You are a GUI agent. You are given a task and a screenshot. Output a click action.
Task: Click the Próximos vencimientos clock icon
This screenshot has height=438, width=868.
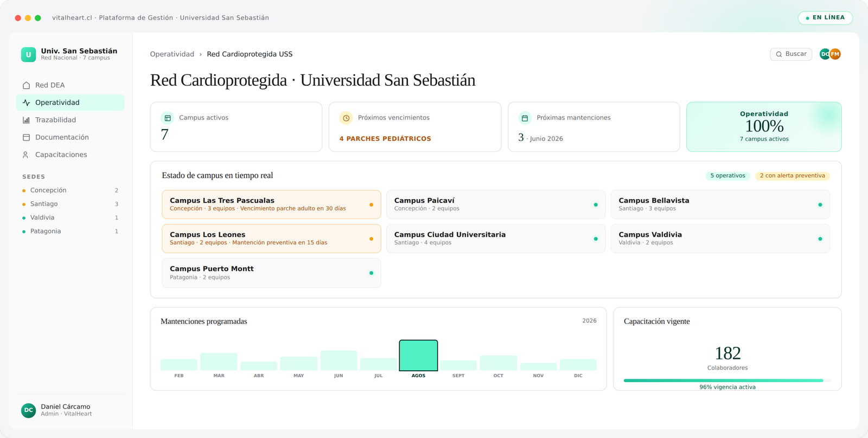point(346,118)
